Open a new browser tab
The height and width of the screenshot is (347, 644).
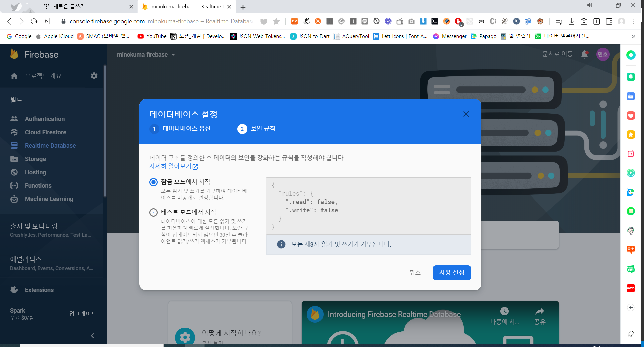[x=243, y=7]
